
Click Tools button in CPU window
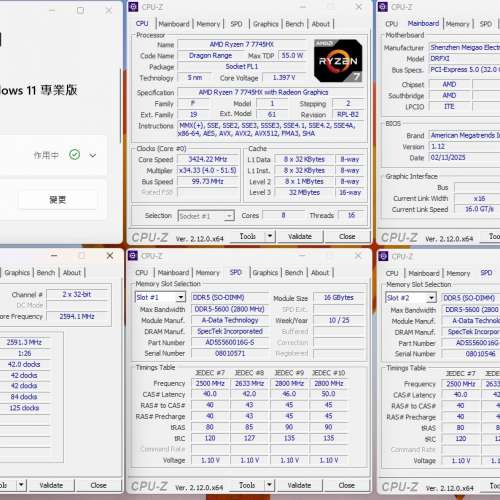248,236
